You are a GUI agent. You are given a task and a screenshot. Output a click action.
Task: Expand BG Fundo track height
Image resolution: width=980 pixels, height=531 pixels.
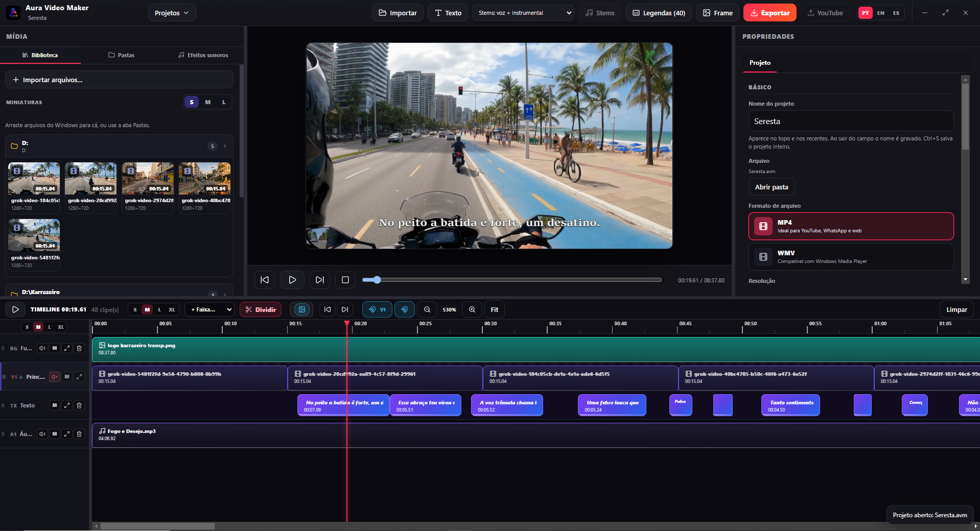67,348
